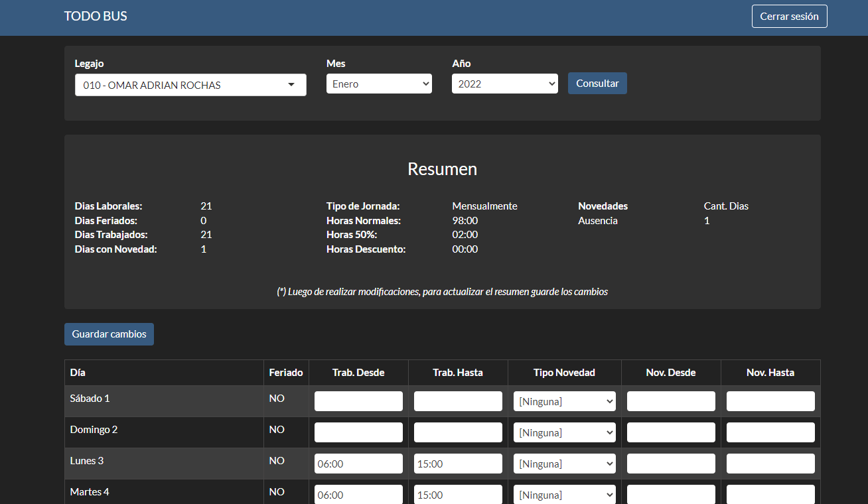Click Trab. Desde field for Sábado 1
The image size is (868, 504).
(x=358, y=401)
